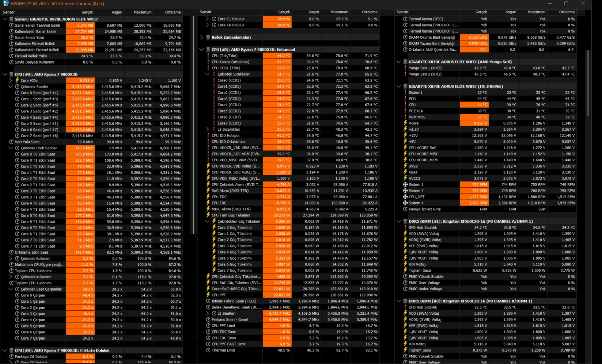Image resolution: width=602 pixels, height=364 pixels.
Task: Expand the Core VIDs node
Action: (x=11, y=81)
